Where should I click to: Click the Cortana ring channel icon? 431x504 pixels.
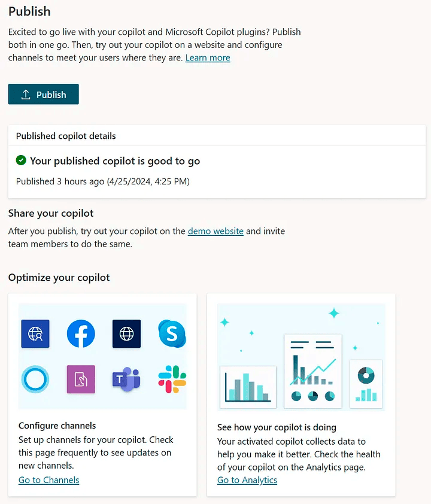[35, 379]
